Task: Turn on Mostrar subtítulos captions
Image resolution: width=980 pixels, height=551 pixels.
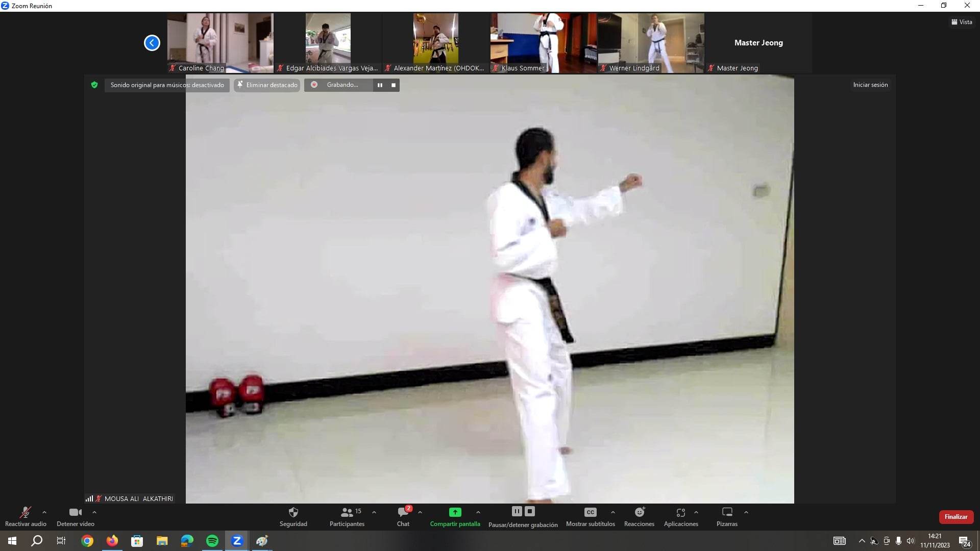Action: 591,516
